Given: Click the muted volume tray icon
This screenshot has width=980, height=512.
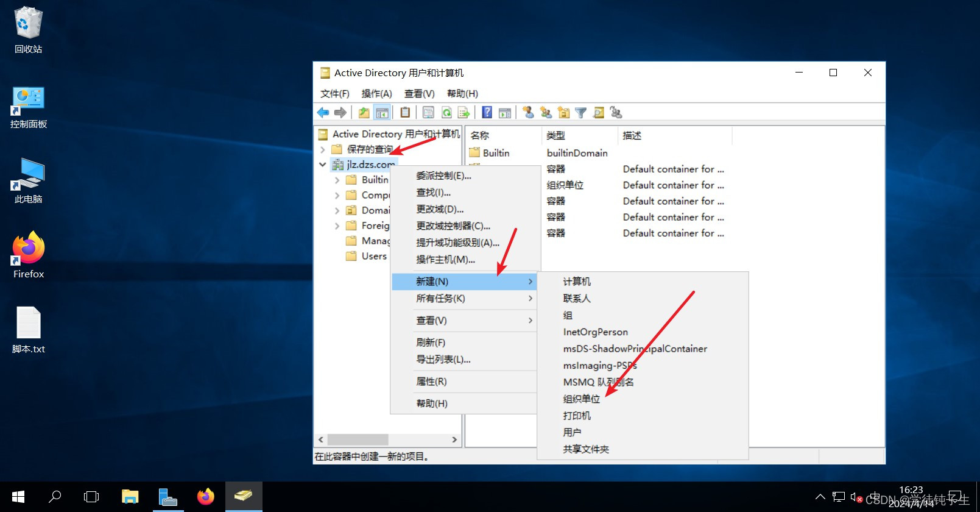Looking at the screenshot, I should [x=856, y=497].
